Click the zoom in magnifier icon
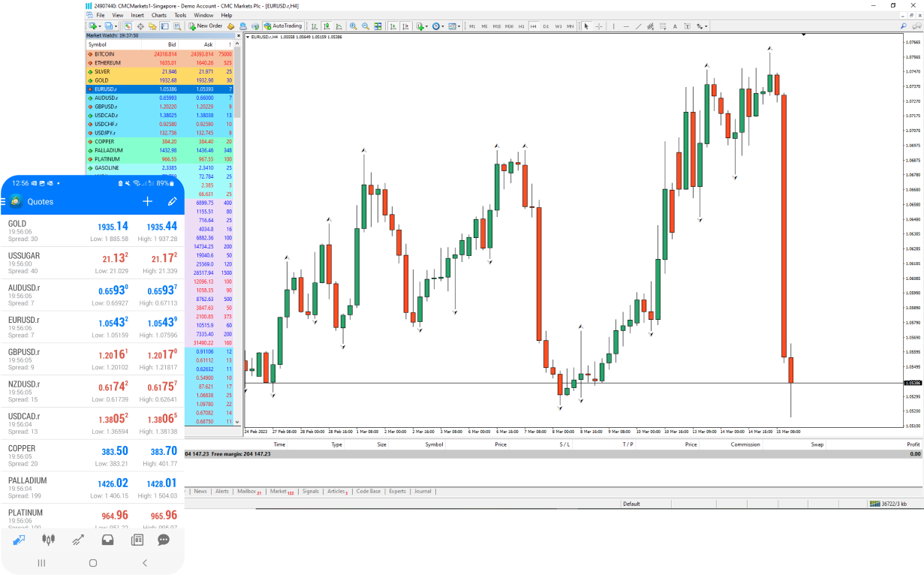 [x=353, y=26]
